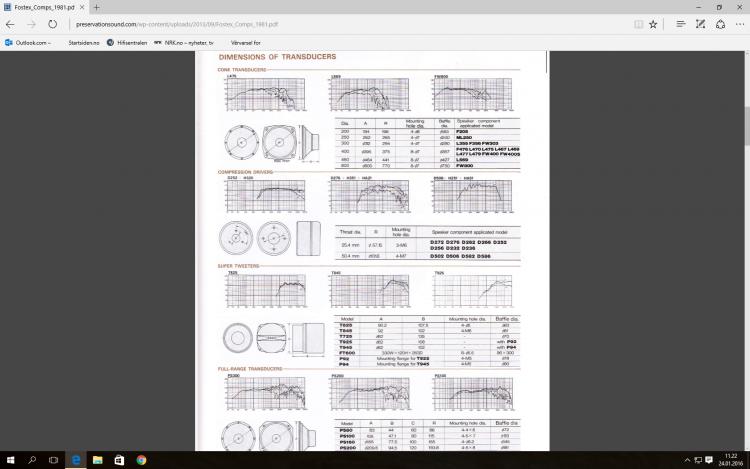
Task: Click the browser Forward arrow
Action: (31, 24)
